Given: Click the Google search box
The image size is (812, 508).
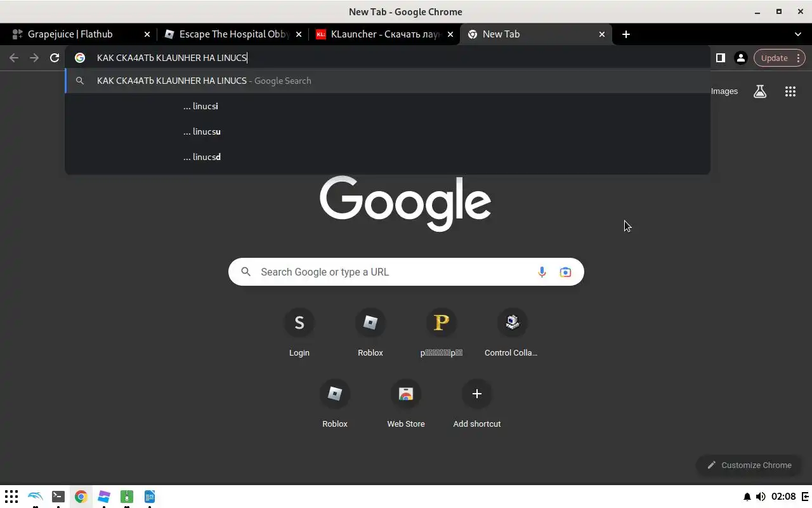Looking at the screenshot, I should click(406, 272).
